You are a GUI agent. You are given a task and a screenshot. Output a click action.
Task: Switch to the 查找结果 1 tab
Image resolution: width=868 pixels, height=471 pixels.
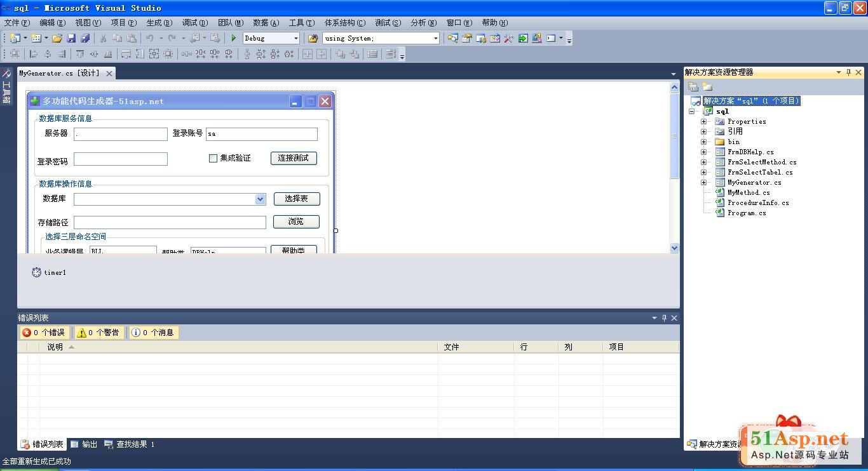(130, 444)
